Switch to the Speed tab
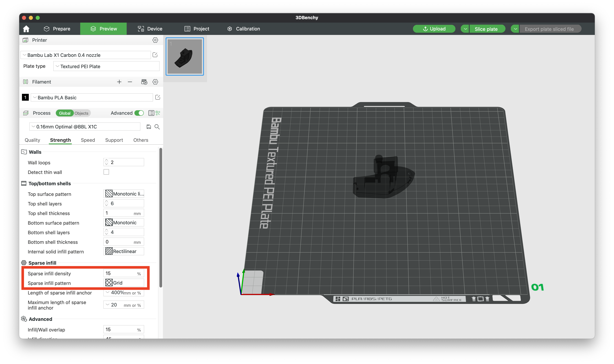The height and width of the screenshot is (364, 614). point(88,140)
